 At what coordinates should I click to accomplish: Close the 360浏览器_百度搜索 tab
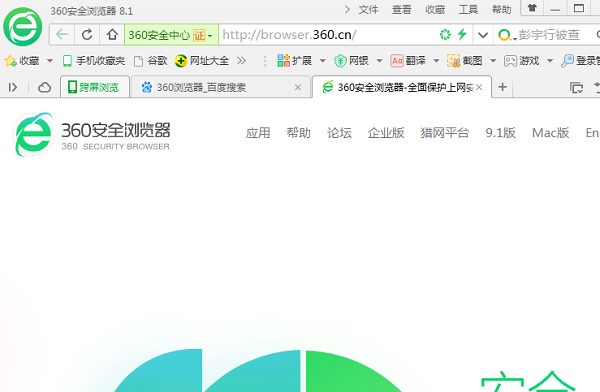(x=298, y=87)
